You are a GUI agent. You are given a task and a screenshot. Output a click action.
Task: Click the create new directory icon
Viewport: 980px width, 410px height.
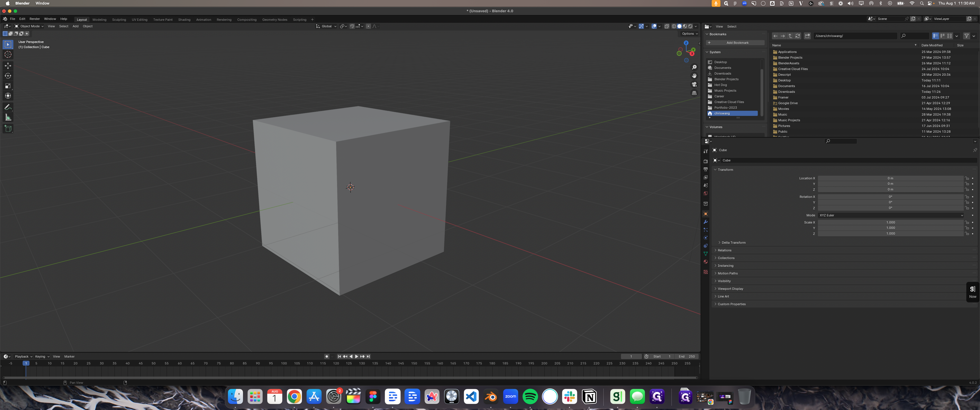tap(807, 36)
